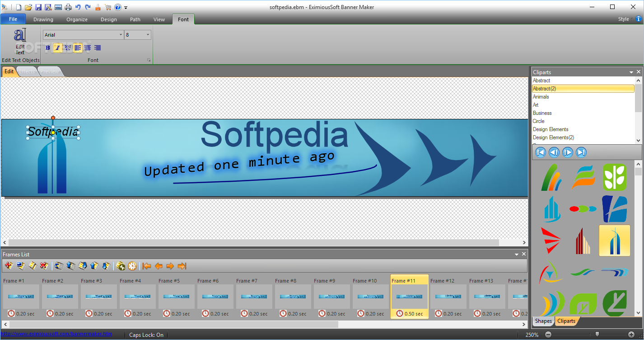Screen dimensions: 644x340
Task: Open help with the question mark icon
Action: 118,7
